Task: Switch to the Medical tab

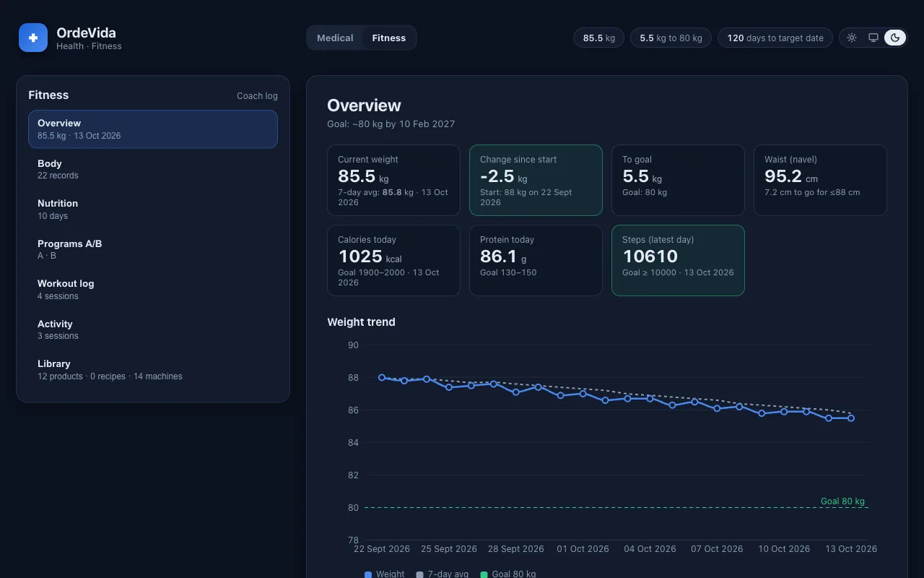Action: pyautogui.click(x=335, y=38)
